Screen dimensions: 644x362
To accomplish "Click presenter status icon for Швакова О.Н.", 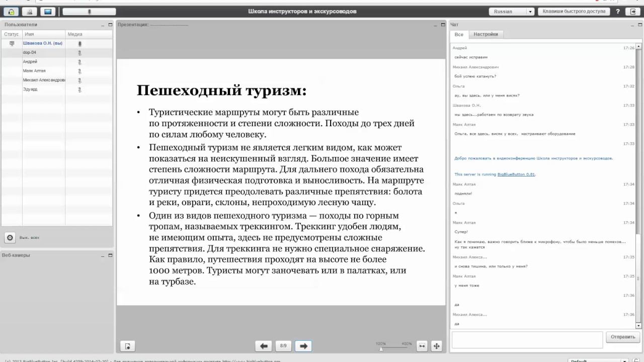I will point(12,43).
